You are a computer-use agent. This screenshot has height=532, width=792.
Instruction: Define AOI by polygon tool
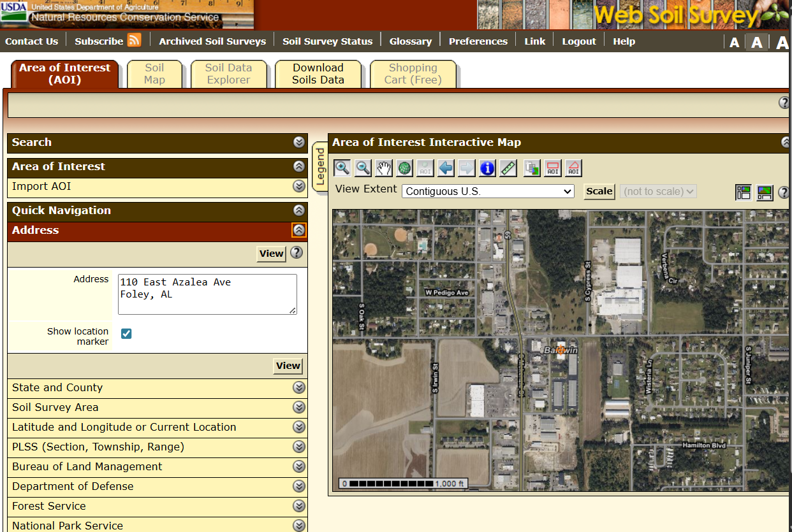coord(573,168)
